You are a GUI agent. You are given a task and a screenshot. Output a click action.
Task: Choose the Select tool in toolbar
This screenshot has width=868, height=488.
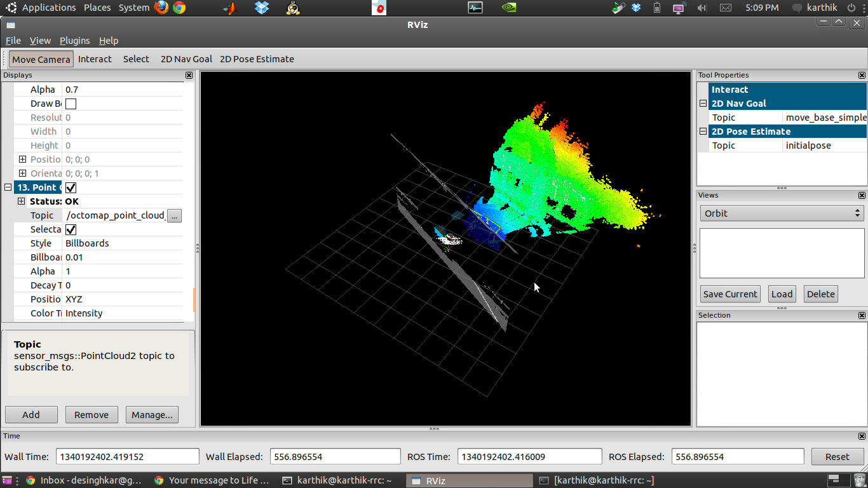[x=136, y=59]
